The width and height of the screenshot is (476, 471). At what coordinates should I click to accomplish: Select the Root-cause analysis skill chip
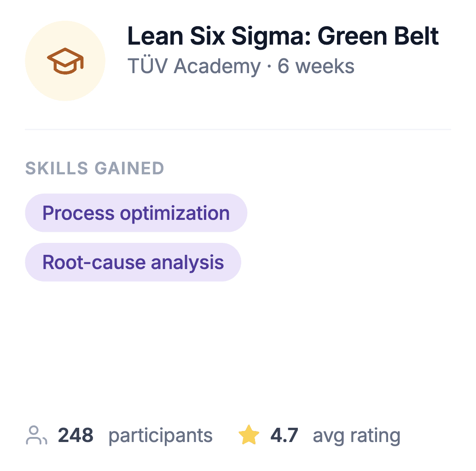click(x=133, y=262)
